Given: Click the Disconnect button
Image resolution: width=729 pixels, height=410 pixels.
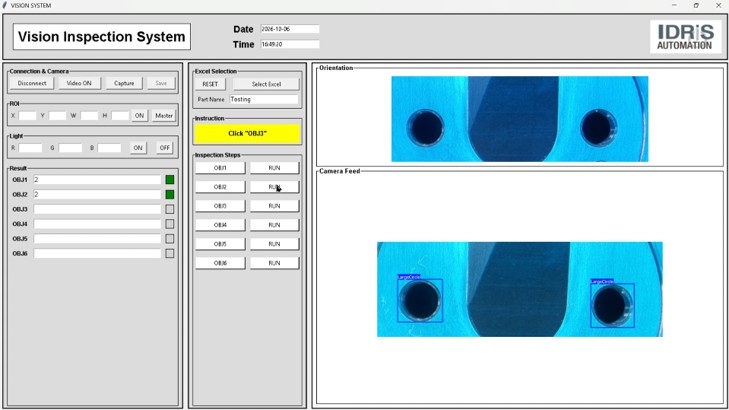Looking at the screenshot, I should [32, 83].
